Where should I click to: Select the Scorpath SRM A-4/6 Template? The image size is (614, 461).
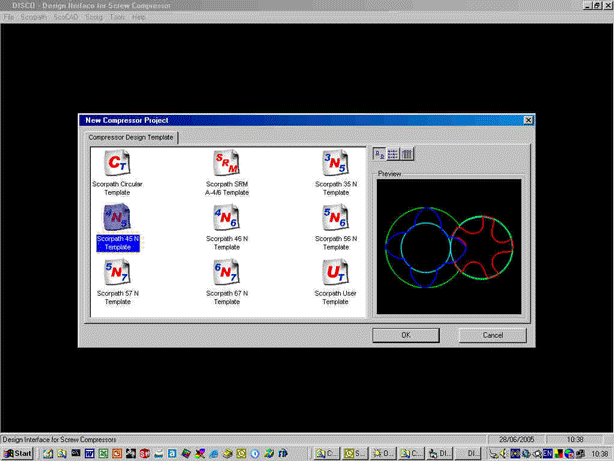(227, 173)
